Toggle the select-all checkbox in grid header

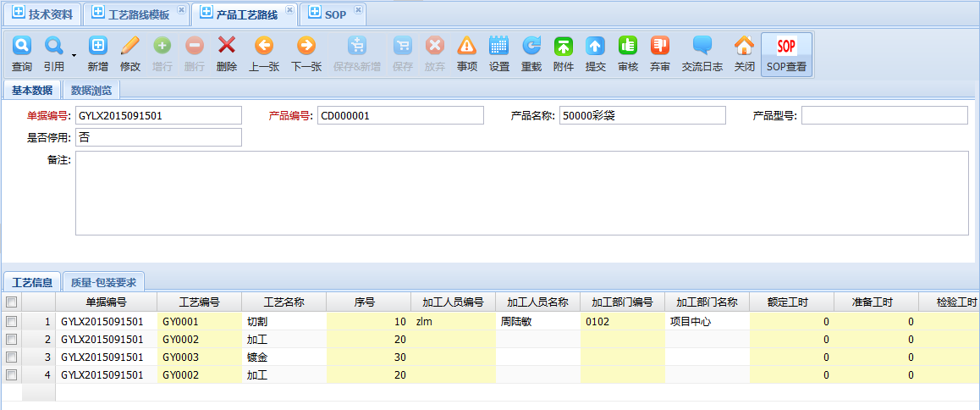[11, 302]
